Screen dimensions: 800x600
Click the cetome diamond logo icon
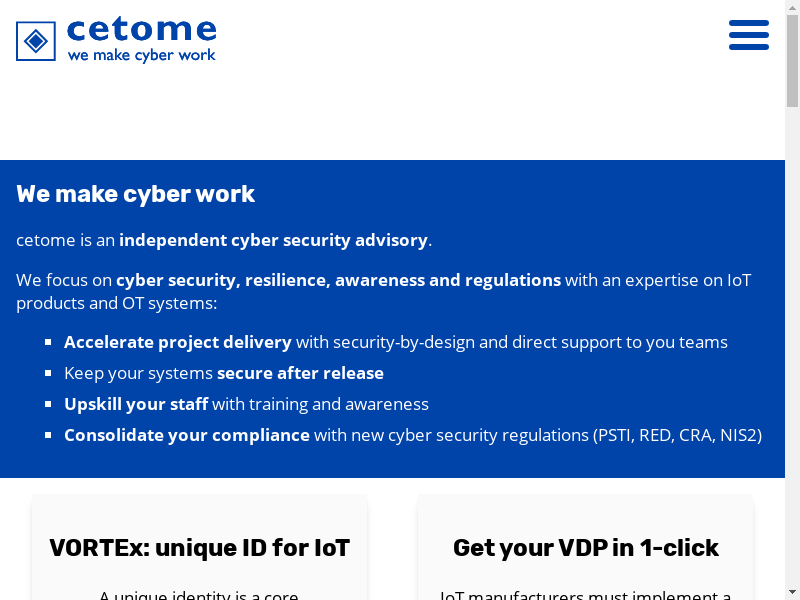[36, 41]
